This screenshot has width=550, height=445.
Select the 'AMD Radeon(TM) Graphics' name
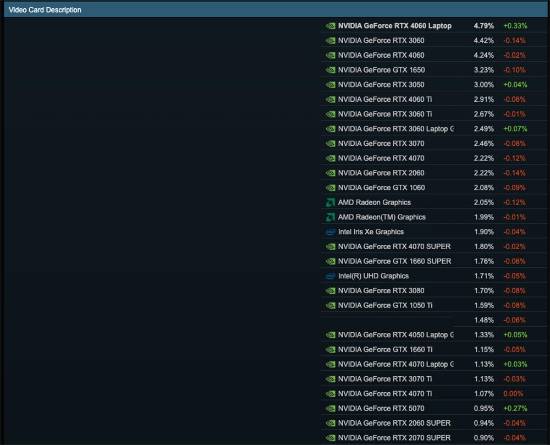(x=382, y=217)
